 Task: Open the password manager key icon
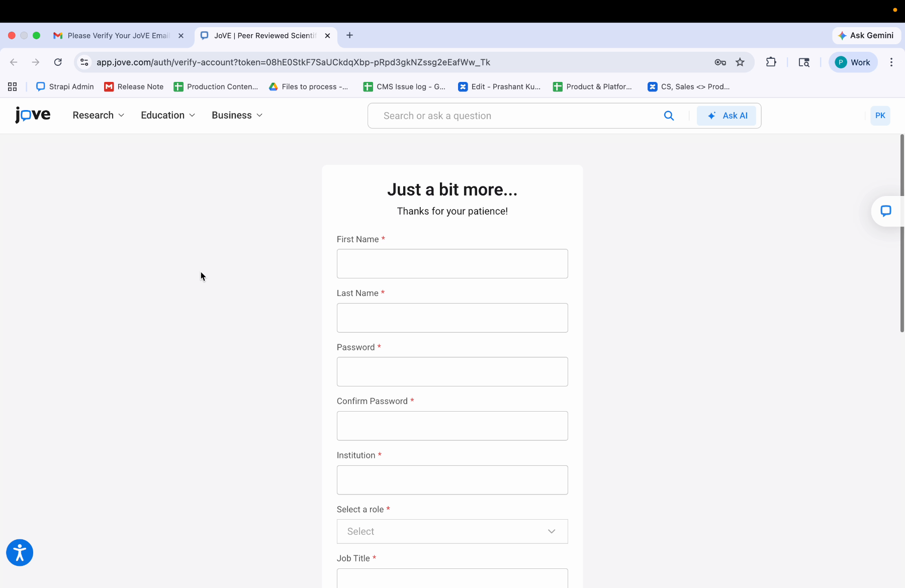point(720,62)
